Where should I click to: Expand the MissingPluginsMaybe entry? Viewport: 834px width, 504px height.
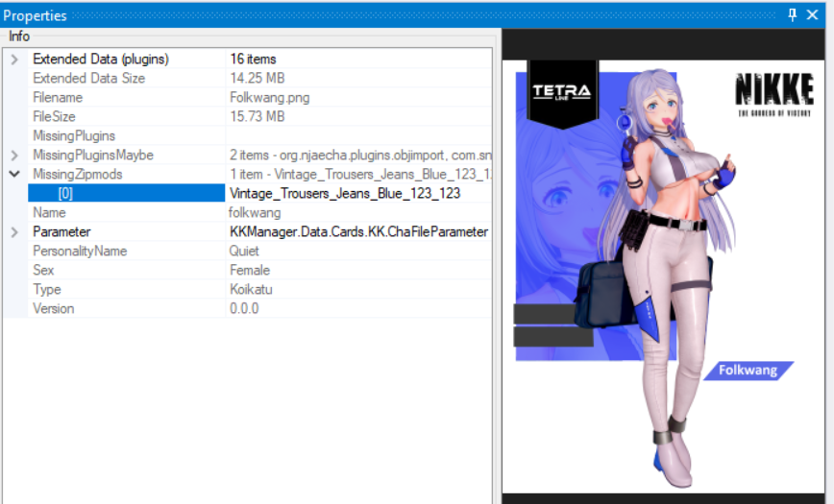click(14, 156)
